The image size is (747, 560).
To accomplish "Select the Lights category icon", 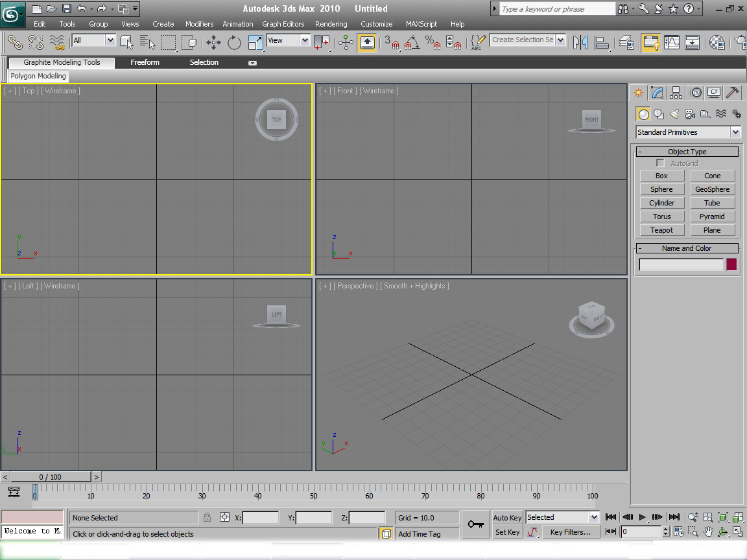I will (x=674, y=114).
